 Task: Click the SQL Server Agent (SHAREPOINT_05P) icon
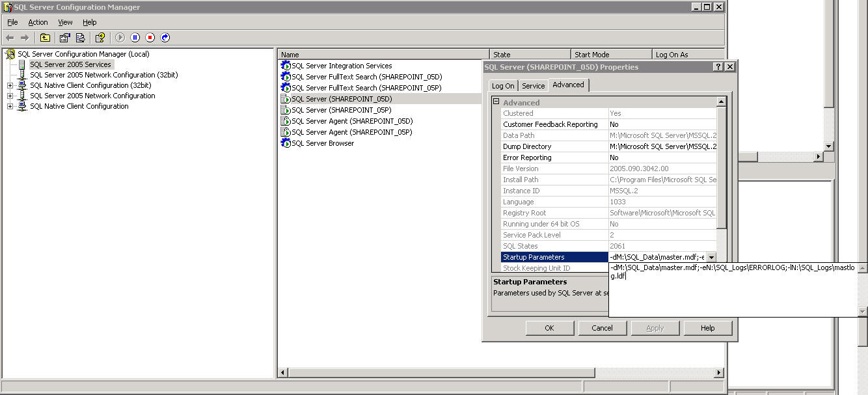tap(286, 132)
